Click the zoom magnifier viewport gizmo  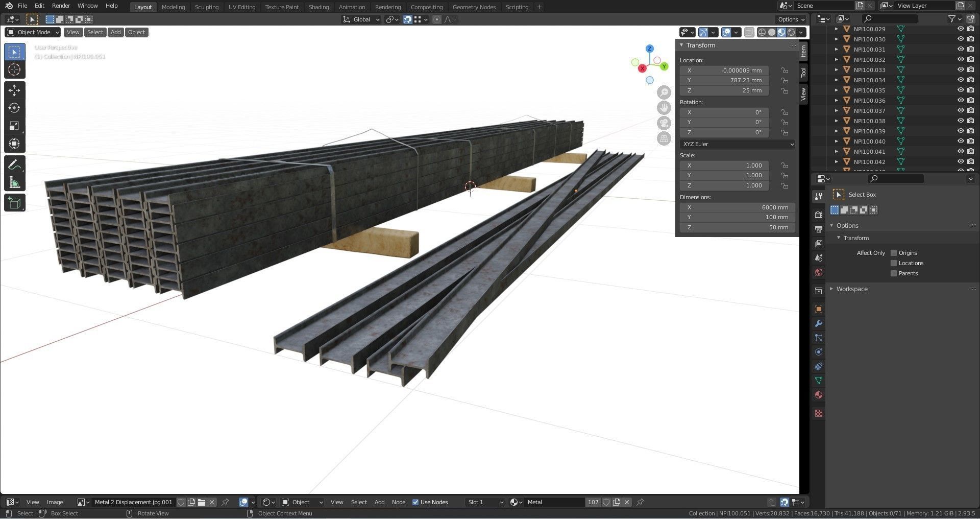pos(664,92)
